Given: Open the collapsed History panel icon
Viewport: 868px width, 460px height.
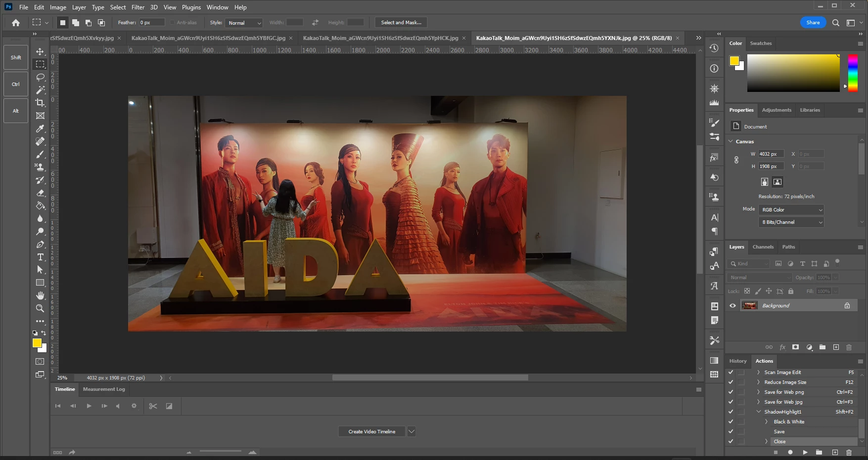Looking at the screenshot, I should (714, 48).
